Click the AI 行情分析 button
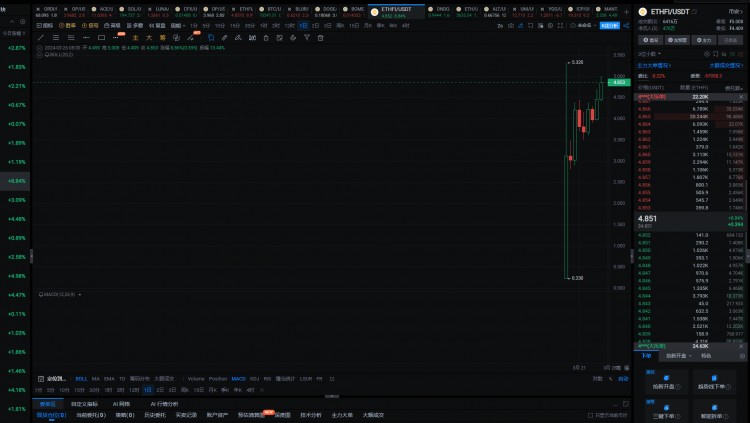Viewport: 750px width, 423px height. pyautogui.click(x=166, y=403)
